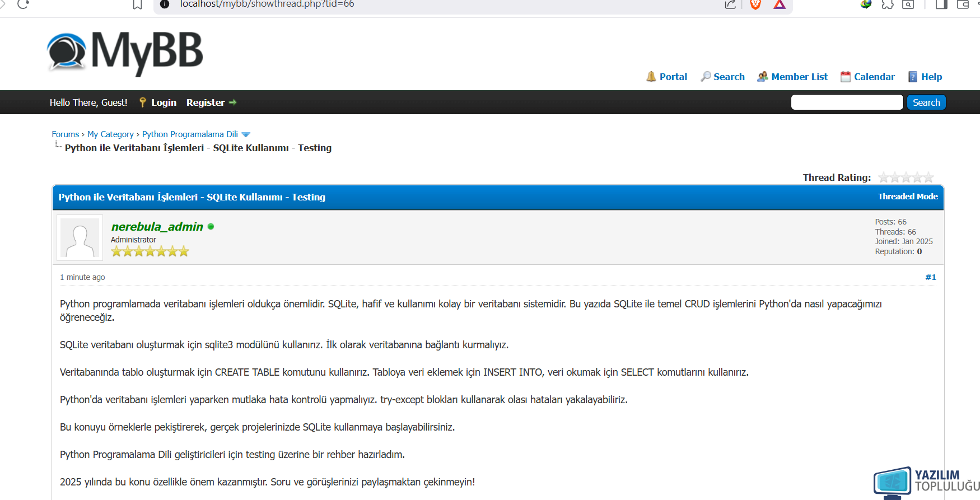The width and height of the screenshot is (980, 500).
Task: Open Brave Rewards triangle icon
Action: pos(780,4)
